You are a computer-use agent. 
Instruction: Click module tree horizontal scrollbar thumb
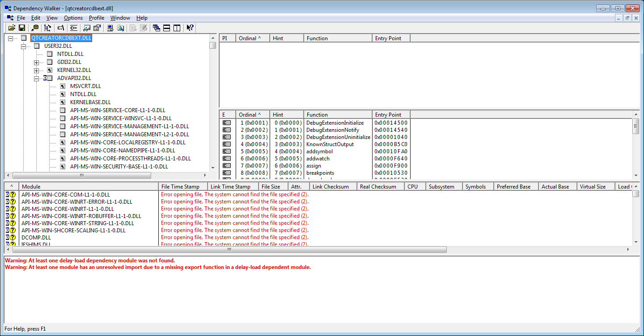tap(81, 176)
